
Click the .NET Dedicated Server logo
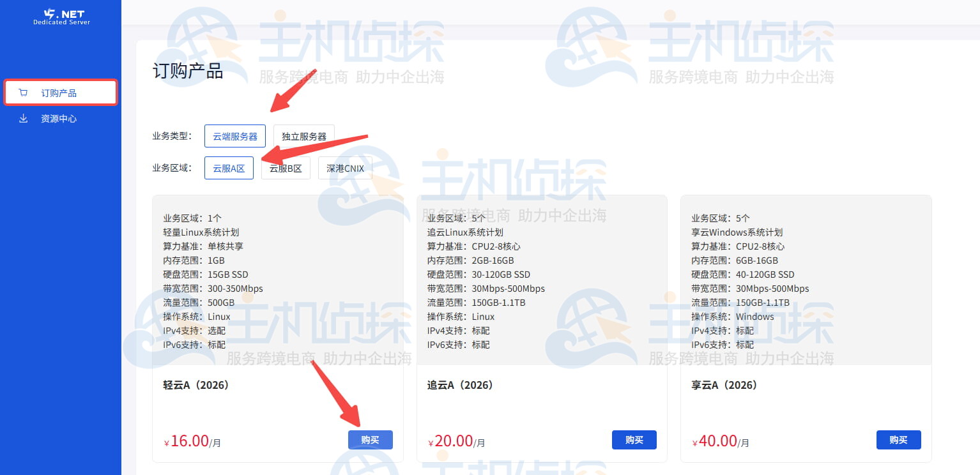pos(61,17)
